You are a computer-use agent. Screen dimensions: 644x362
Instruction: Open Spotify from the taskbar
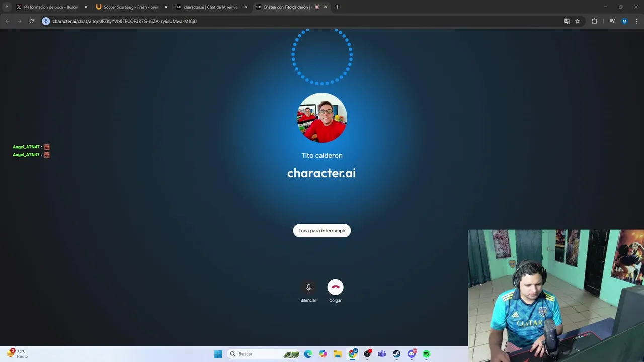(x=426, y=354)
